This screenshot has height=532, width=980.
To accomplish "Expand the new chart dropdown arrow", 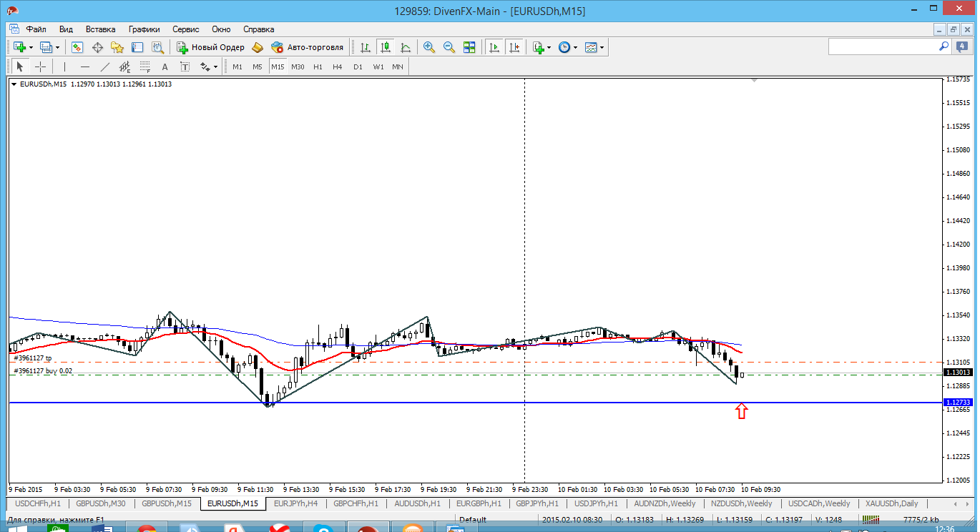I will [31, 47].
